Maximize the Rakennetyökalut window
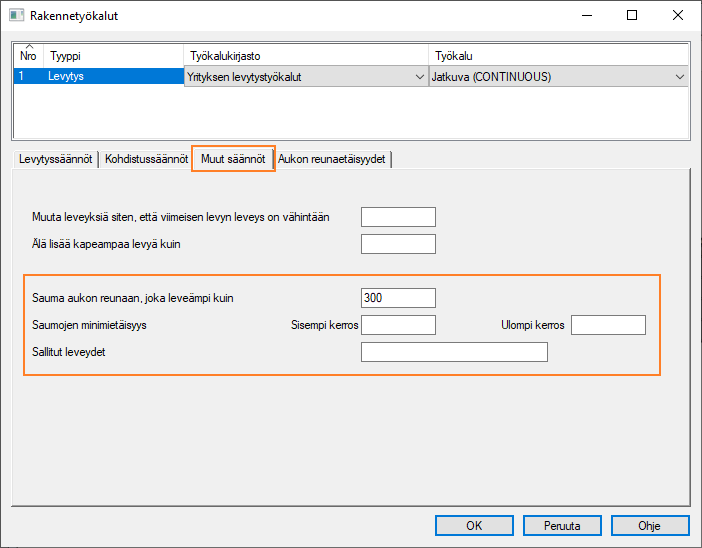 (x=632, y=16)
